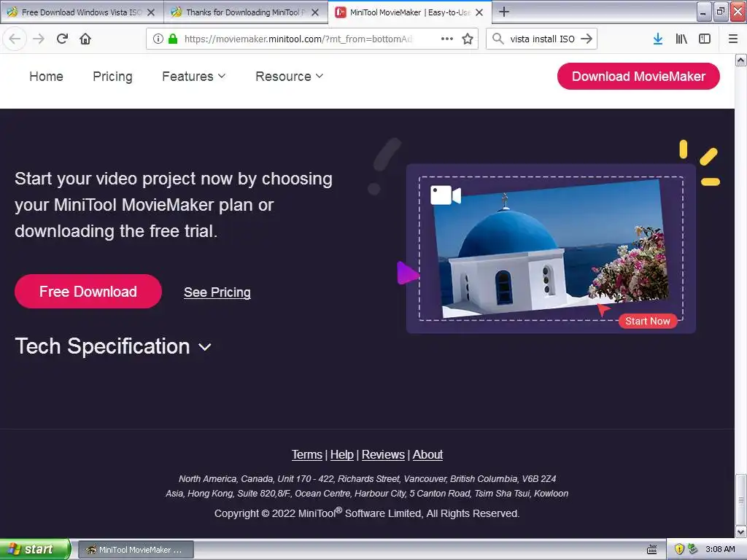This screenshot has height=560, width=747.
Task: Expand the Features dropdown menu
Action: [193, 76]
